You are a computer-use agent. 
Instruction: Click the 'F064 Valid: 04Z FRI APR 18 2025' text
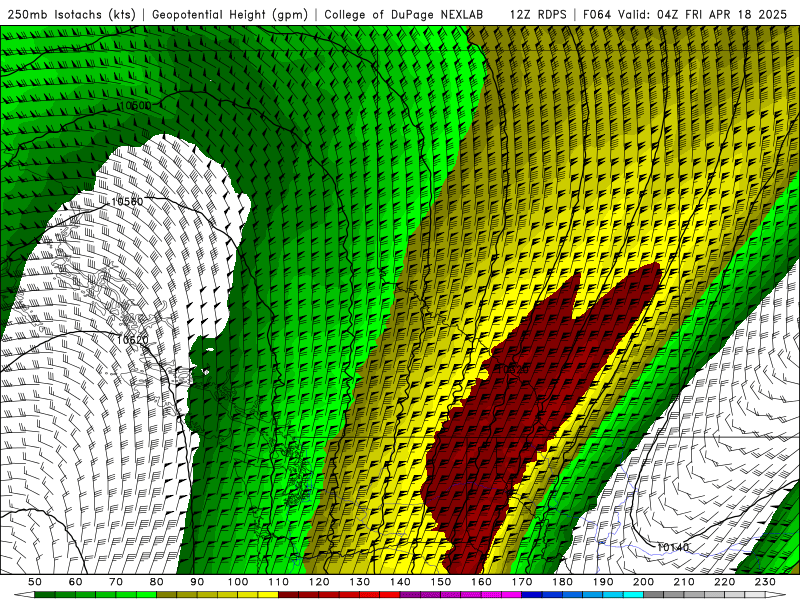point(685,15)
